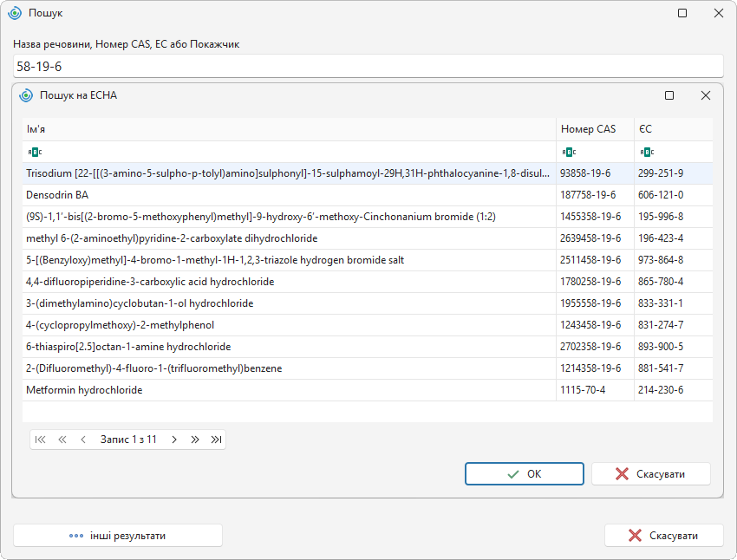Go to previous record arrow
The width and height of the screenshot is (737, 560).
point(83,440)
